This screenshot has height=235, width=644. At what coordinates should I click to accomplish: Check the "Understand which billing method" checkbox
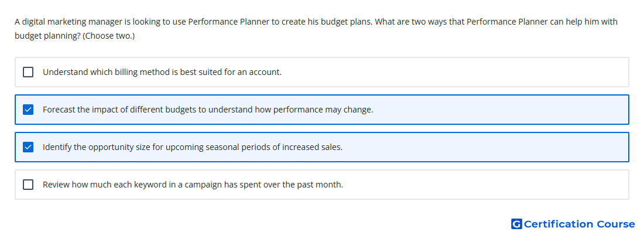click(x=28, y=72)
